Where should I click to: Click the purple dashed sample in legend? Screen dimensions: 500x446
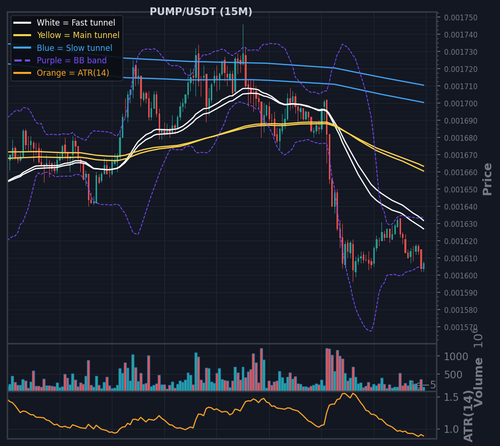[x=22, y=60]
